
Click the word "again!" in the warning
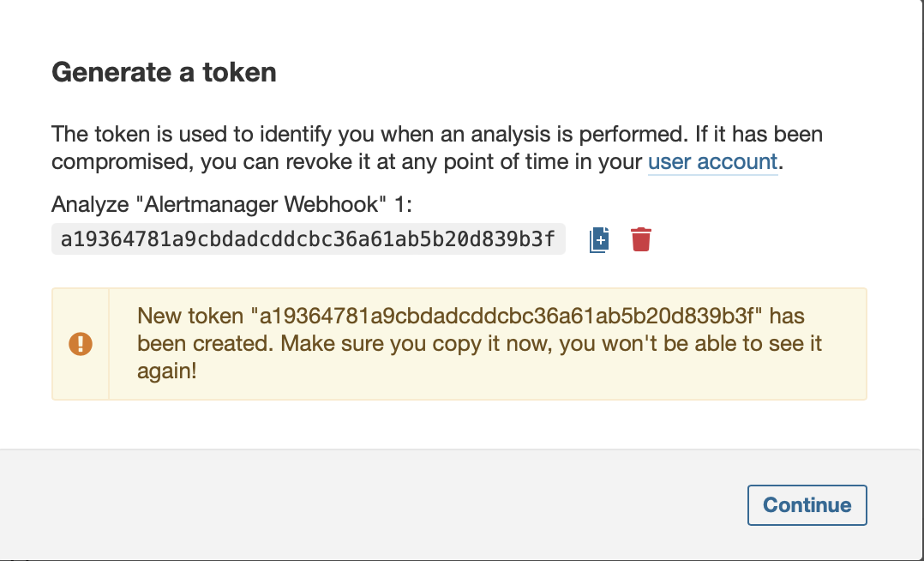click(x=167, y=371)
